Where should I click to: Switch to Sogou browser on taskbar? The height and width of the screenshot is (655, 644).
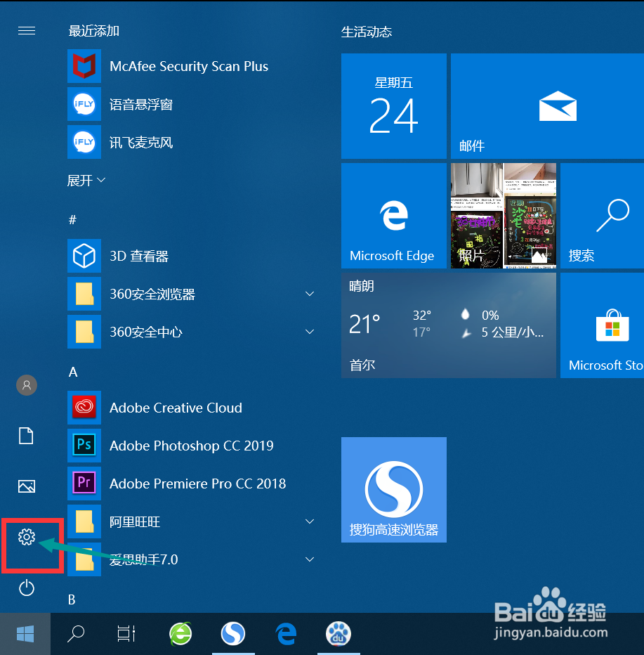click(x=233, y=634)
